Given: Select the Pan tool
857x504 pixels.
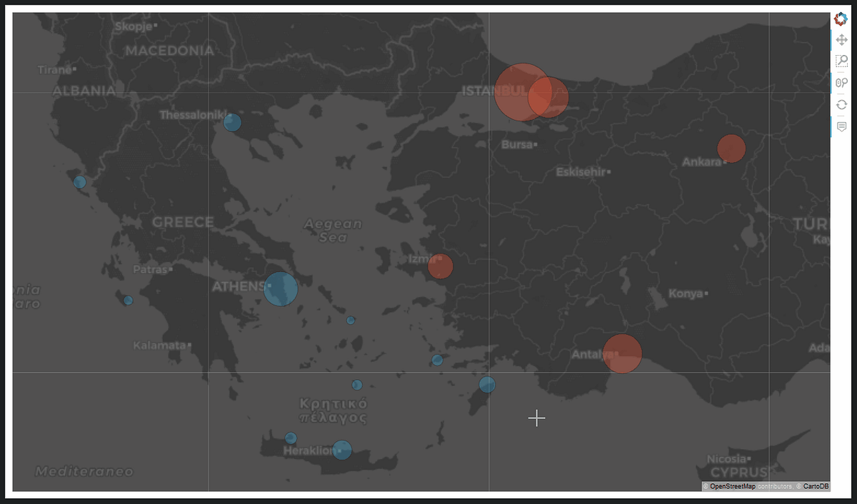Looking at the screenshot, I should pos(841,39).
